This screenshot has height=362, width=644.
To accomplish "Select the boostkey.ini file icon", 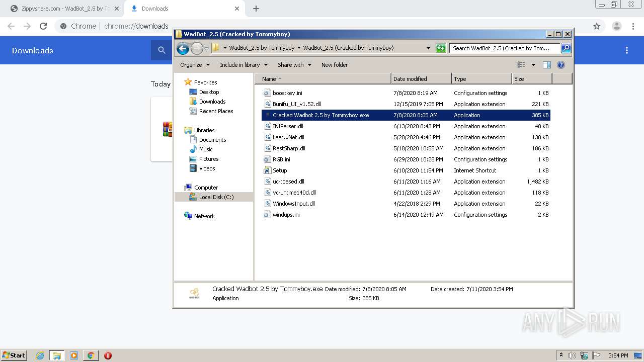I will (268, 93).
